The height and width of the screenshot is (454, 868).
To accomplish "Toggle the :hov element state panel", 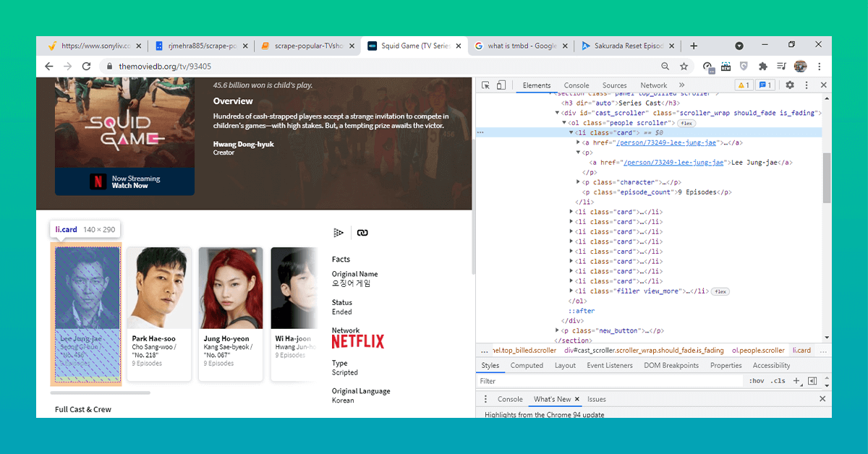I will pos(757,381).
